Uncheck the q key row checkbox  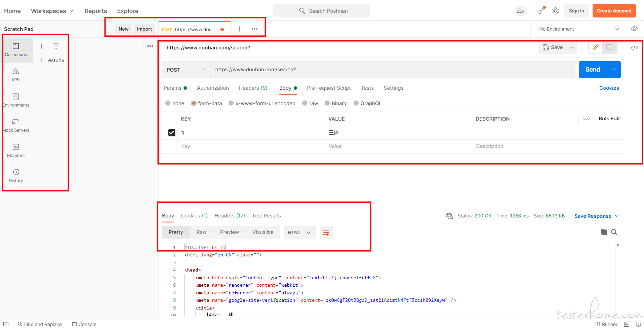[172, 133]
